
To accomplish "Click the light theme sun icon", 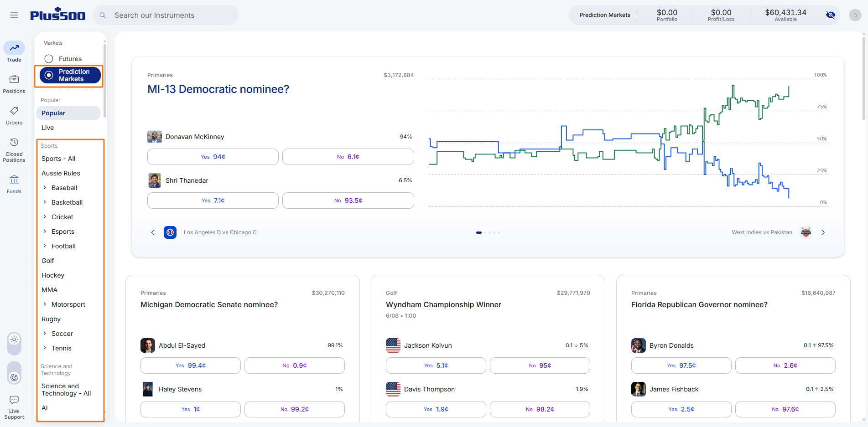I will pyautogui.click(x=14, y=339).
